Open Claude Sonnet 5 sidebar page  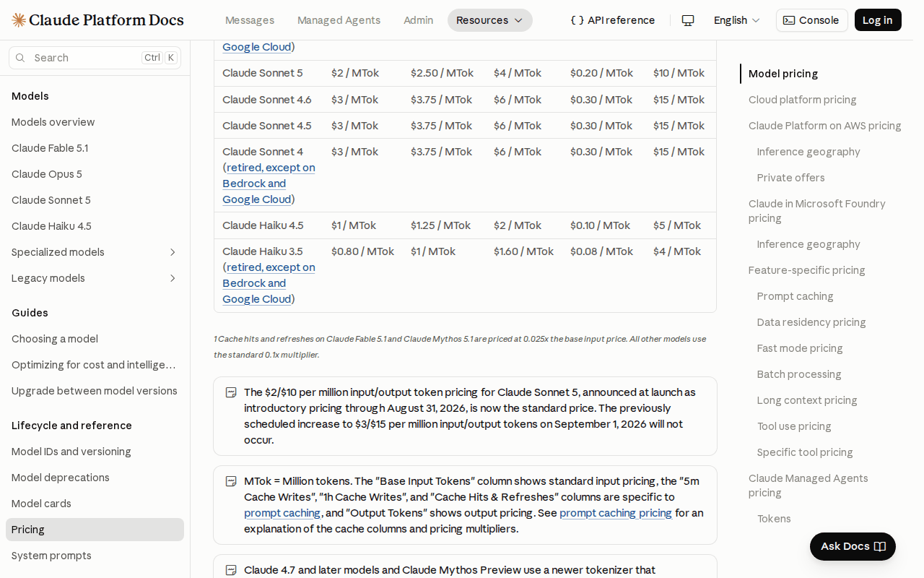tap(95, 200)
